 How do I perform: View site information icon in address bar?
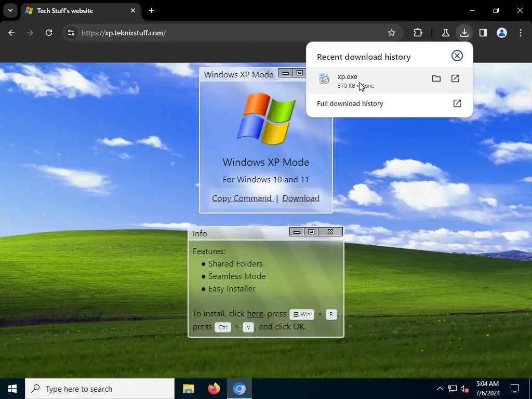[71, 33]
